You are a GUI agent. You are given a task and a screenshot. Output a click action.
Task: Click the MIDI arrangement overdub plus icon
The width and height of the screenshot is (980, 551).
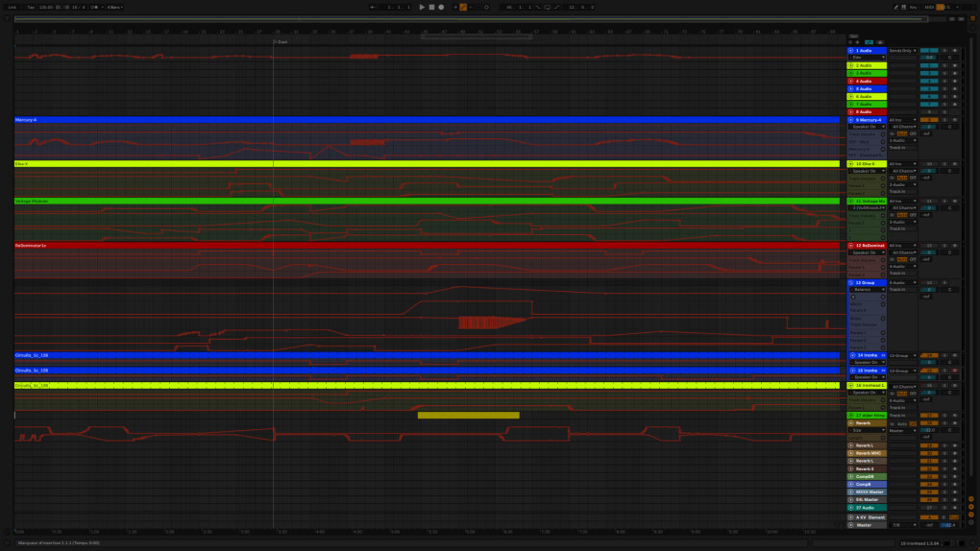click(x=455, y=7)
